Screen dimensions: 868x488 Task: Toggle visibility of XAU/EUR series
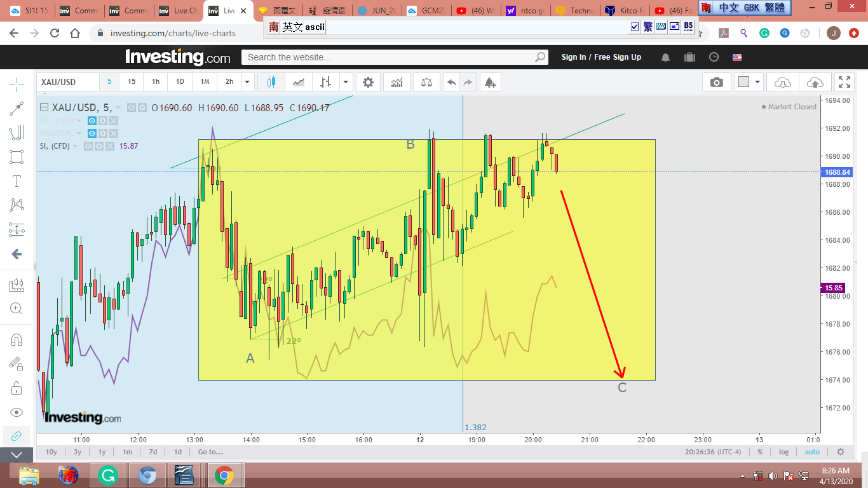click(92, 133)
